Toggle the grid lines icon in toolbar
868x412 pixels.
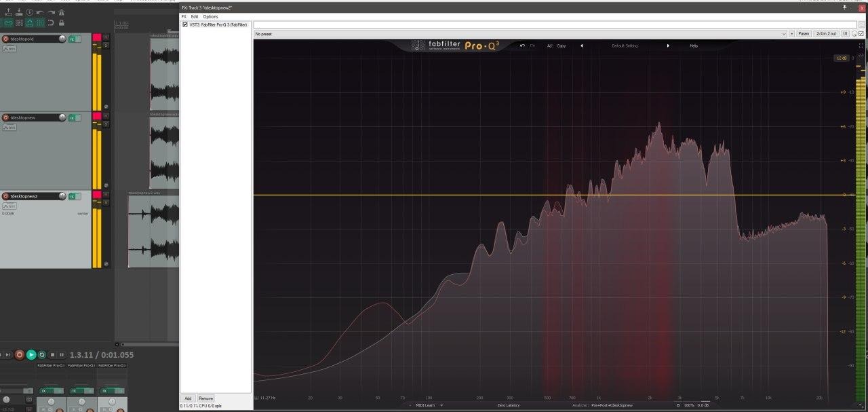(40, 23)
